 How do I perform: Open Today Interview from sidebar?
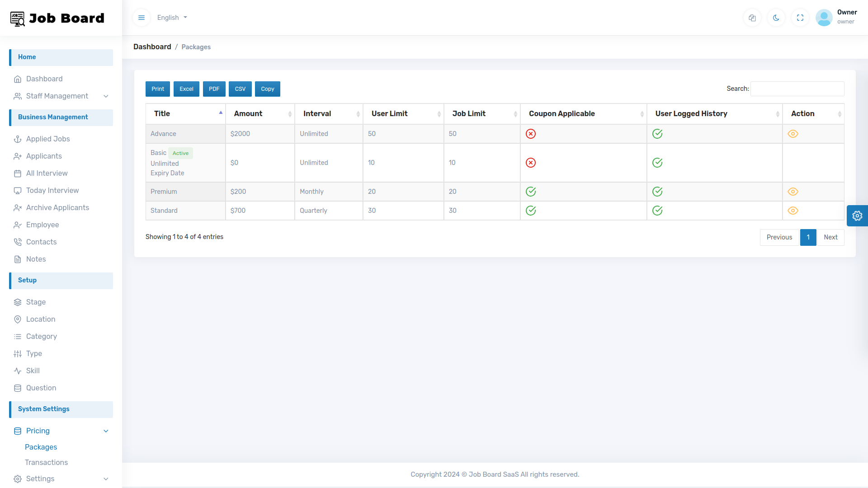point(52,190)
